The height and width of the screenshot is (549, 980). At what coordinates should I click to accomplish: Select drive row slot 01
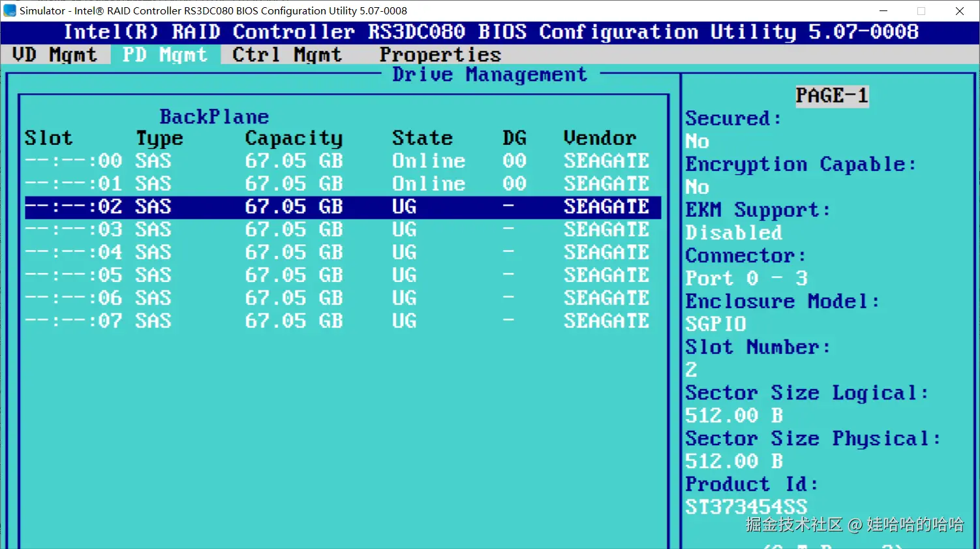point(343,183)
